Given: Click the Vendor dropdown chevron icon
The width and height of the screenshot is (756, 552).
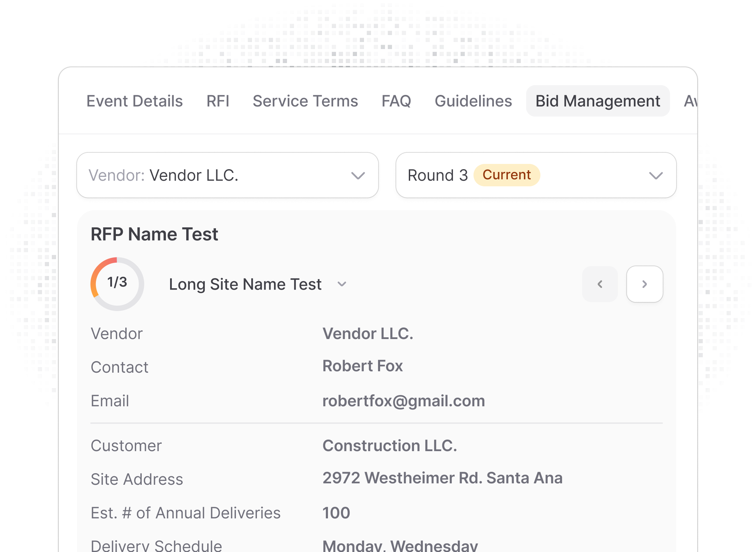Looking at the screenshot, I should point(358,175).
